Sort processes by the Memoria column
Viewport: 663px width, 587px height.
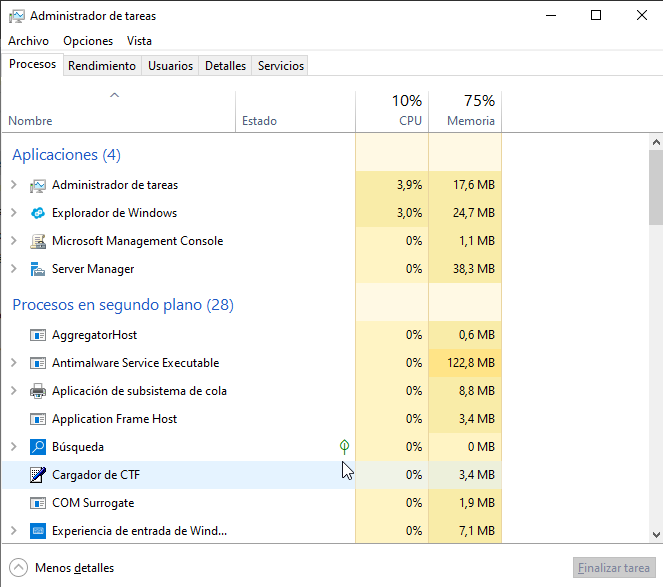click(x=465, y=111)
